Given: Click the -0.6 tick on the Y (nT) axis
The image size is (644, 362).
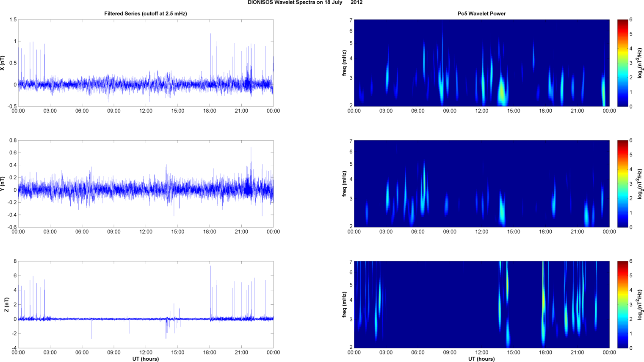Looking at the screenshot, I should pos(12,227).
